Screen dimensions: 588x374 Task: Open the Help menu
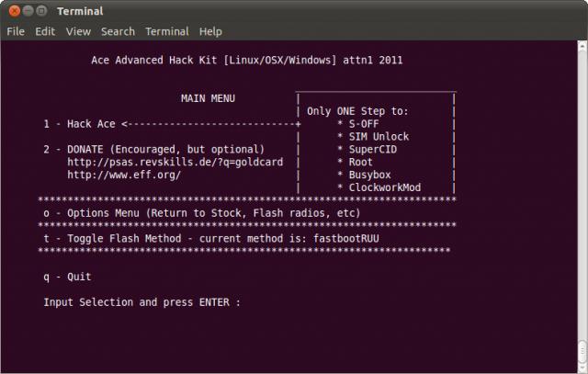click(210, 31)
